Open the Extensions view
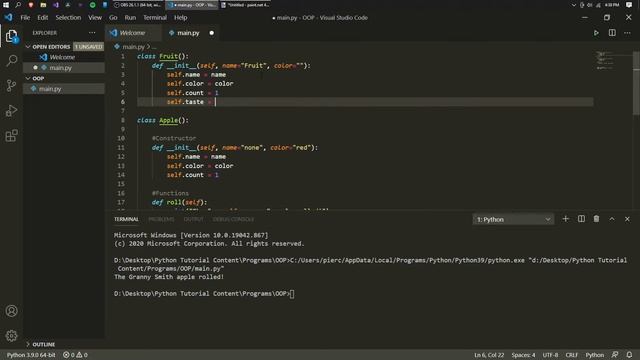 point(11,136)
